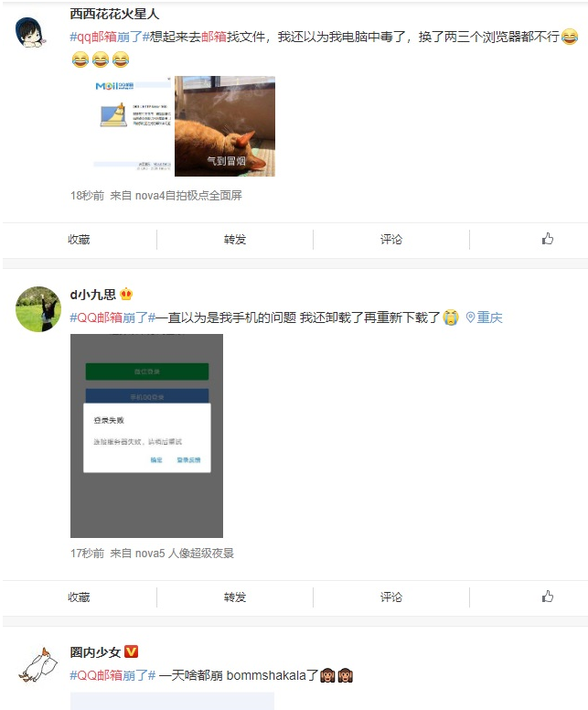Viewport: 588px width, 710px height.
Task: Open the orange cat 气到冒烟 image
Action: click(225, 126)
